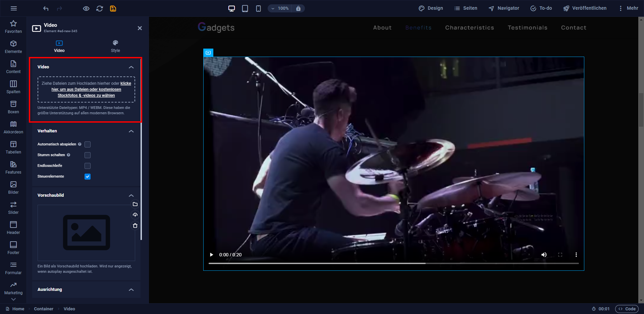
Task: Select the Video tab
Action: click(x=59, y=46)
